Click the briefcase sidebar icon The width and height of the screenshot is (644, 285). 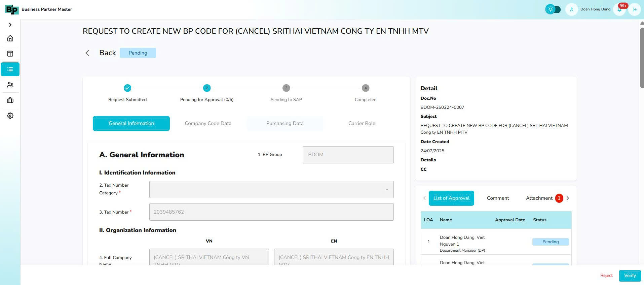coord(10,100)
